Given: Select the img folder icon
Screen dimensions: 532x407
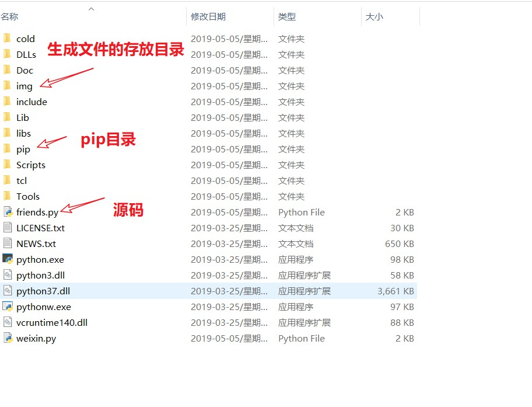Looking at the screenshot, I should [7, 85].
